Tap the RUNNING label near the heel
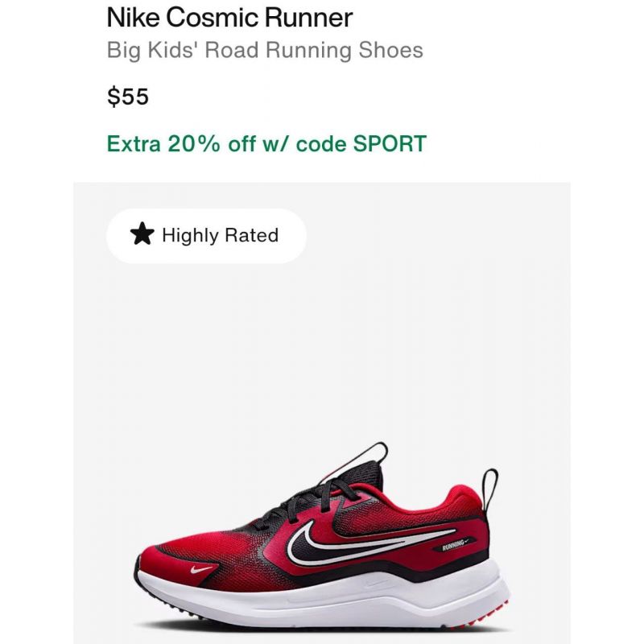 pos(455,545)
